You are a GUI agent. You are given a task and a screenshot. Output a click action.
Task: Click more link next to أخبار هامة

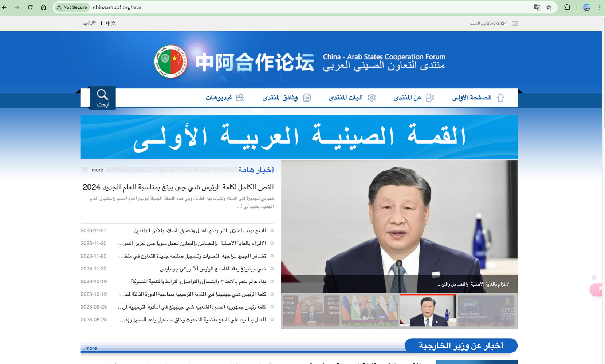pos(97,170)
